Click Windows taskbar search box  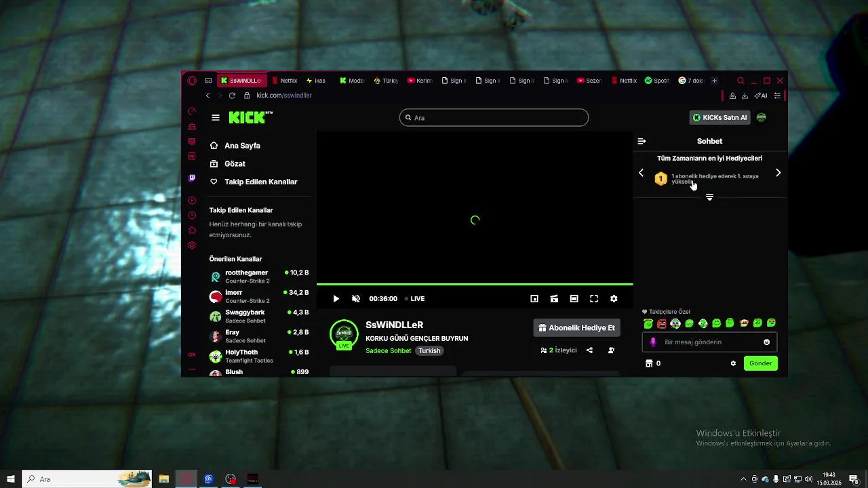(x=87, y=479)
